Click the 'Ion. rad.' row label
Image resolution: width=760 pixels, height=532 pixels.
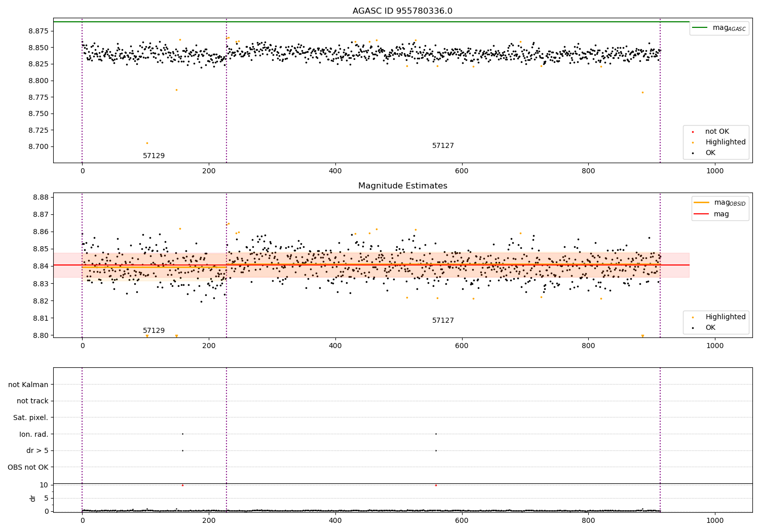coord(34,434)
